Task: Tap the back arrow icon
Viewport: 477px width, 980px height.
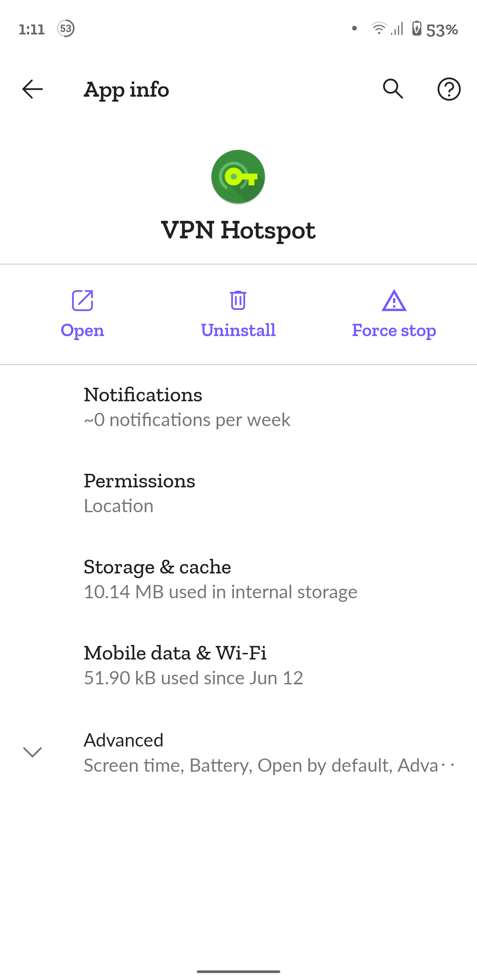Action: click(x=32, y=89)
